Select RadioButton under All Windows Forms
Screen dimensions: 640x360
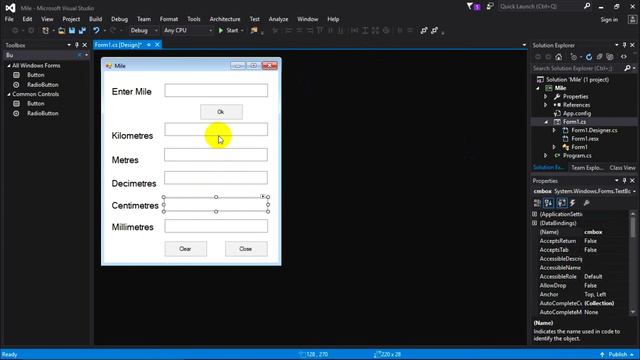coord(43,84)
